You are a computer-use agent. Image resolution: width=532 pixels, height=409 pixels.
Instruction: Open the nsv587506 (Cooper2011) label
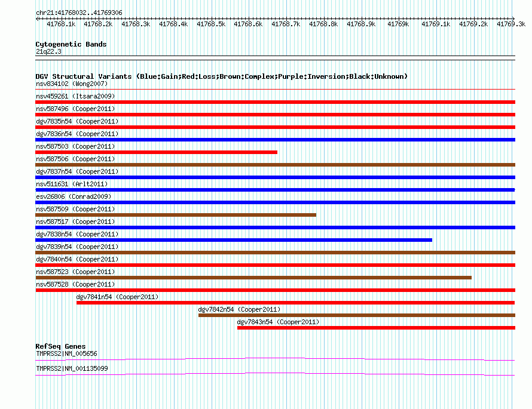[x=75, y=159]
